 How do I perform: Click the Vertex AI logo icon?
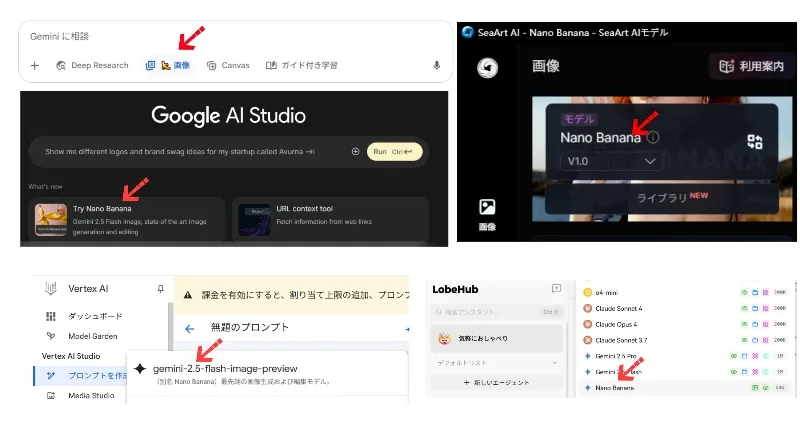[x=51, y=289]
